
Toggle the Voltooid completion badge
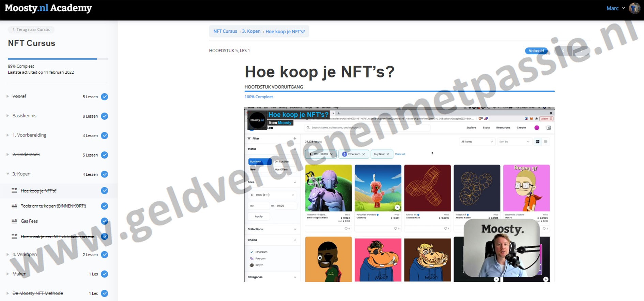pyautogui.click(x=536, y=51)
